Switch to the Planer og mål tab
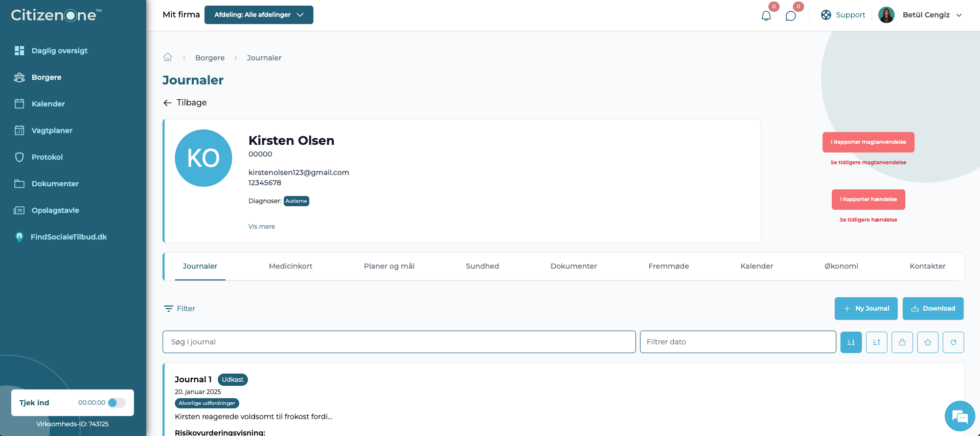980x436 pixels. tap(389, 266)
